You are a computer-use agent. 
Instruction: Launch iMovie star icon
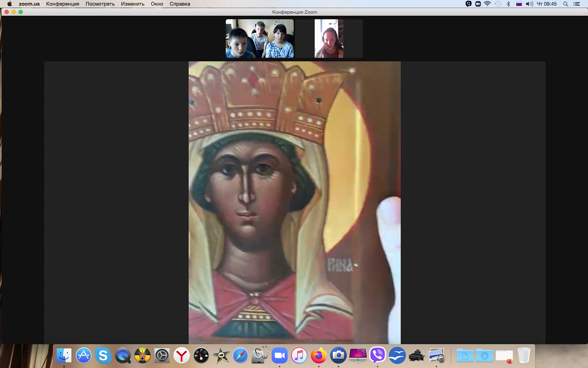[221, 355]
